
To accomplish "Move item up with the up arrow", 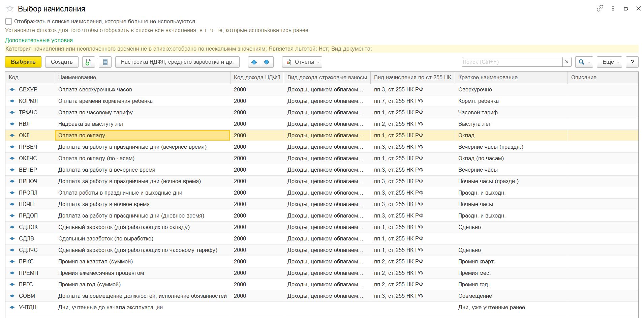I will click(x=254, y=62).
